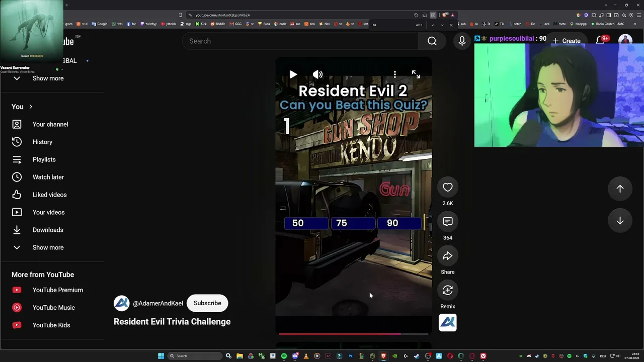Open Photoshop from the taskbar
The image size is (644, 362).
(x=350, y=356)
